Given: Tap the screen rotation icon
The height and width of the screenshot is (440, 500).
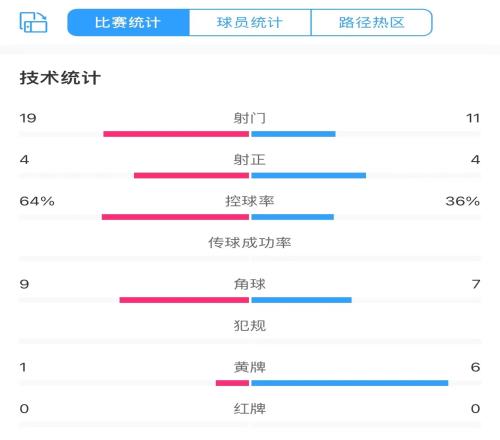Looking at the screenshot, I should 33,22.
